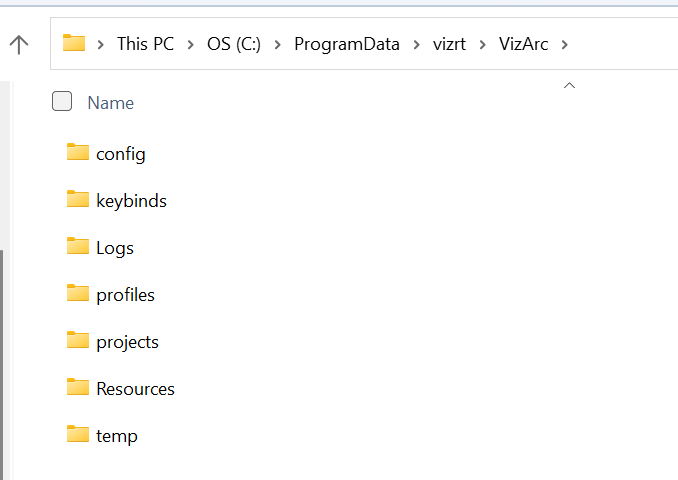Click the folder icon in the address bar

tap(74, 43)
